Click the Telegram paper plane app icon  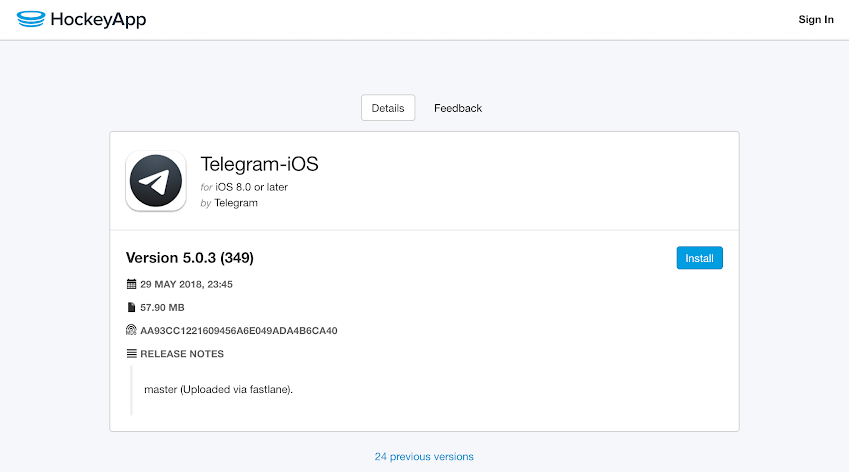pos(156,181)
